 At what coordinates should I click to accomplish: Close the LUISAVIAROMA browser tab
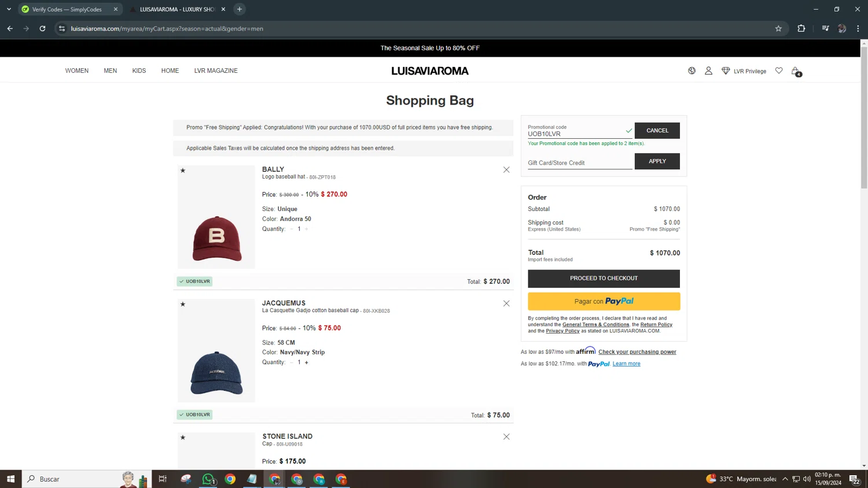pyautogui.click(x=223, y=9)
